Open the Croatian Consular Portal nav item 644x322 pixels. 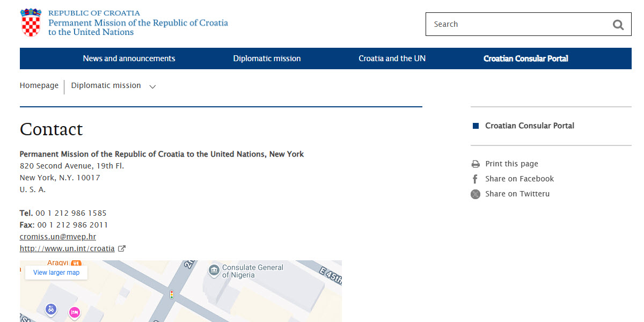526,58
